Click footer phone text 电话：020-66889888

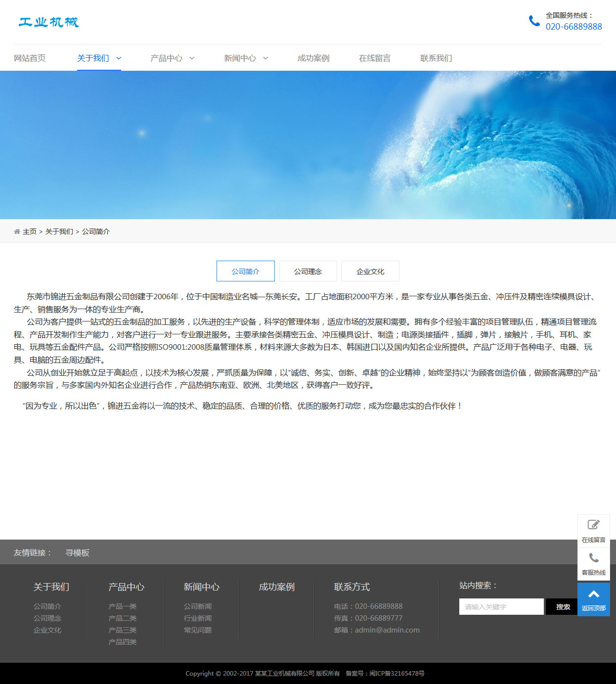click(x=368, y=606)
